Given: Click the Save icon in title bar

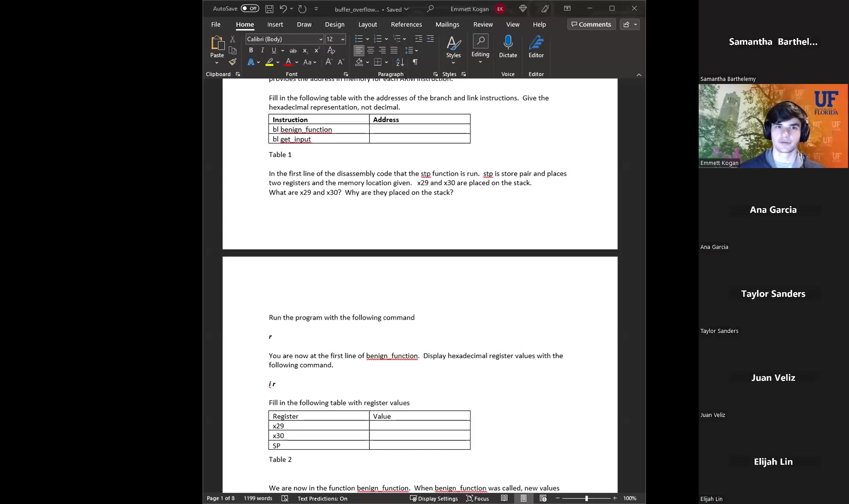Looking at the screenshot, I should pos(269,9).
